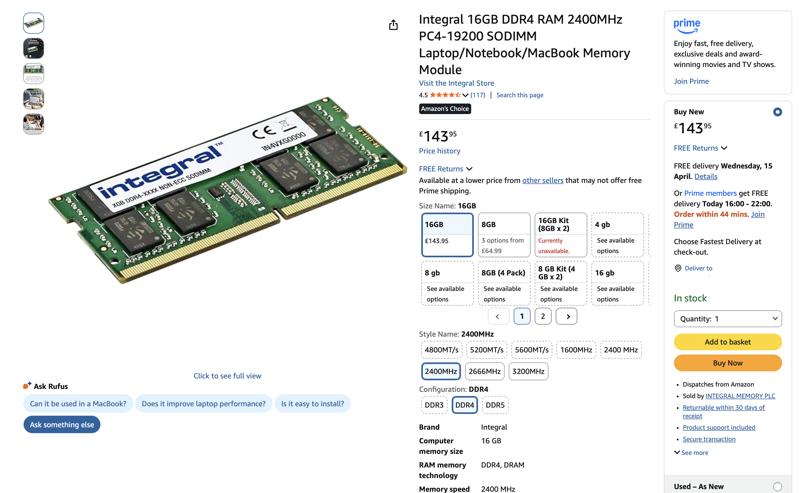Select the first product thumbnail image

[34, 23]
